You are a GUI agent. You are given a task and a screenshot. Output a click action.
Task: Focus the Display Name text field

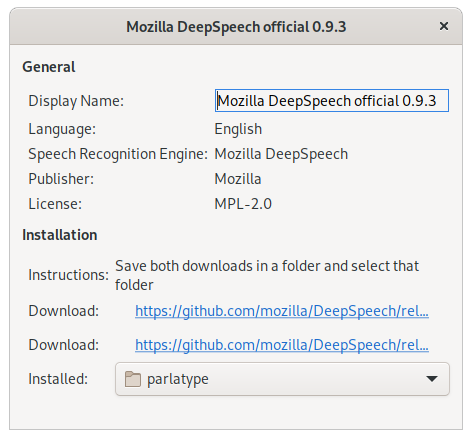click(332, 100)
